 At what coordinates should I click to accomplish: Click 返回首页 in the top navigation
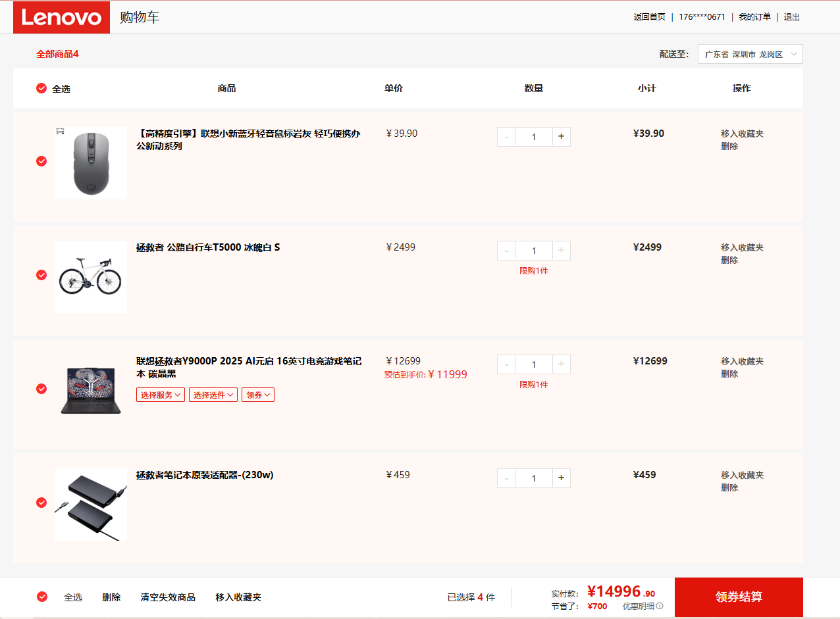pos(649,17)
